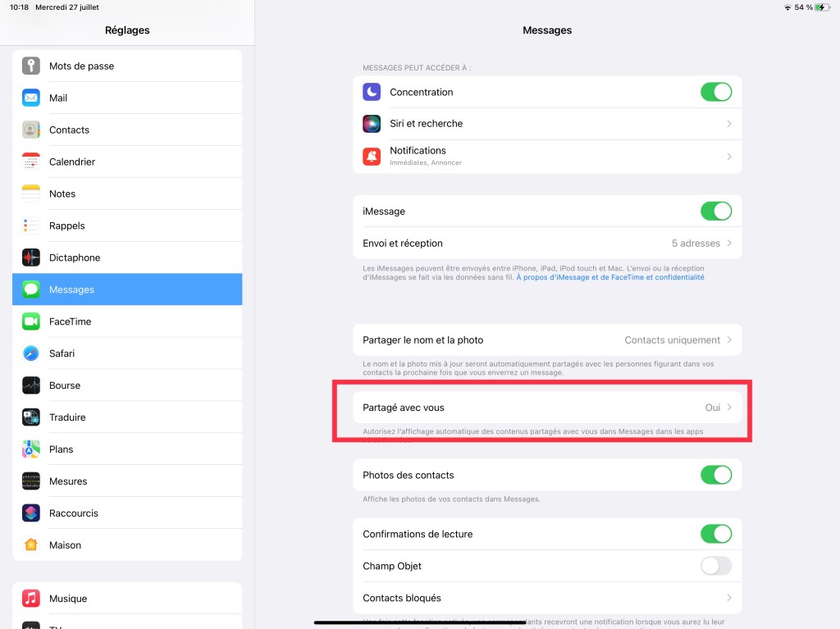This screenshot has height=629, width=840.
Task: Tap the battery status indicator
Action: click(x=823, y=7)
